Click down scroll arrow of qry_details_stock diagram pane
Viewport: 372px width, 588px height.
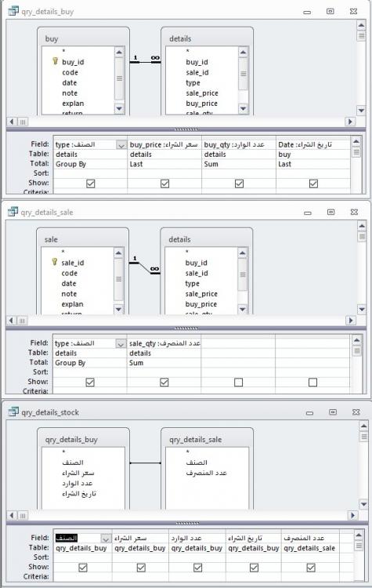click(x=363, y=504)
